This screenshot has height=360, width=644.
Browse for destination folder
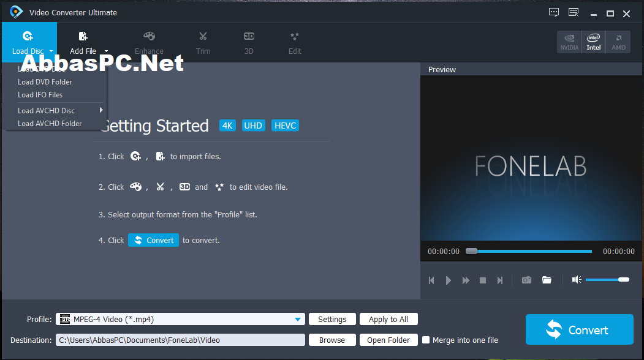(332, 340)
